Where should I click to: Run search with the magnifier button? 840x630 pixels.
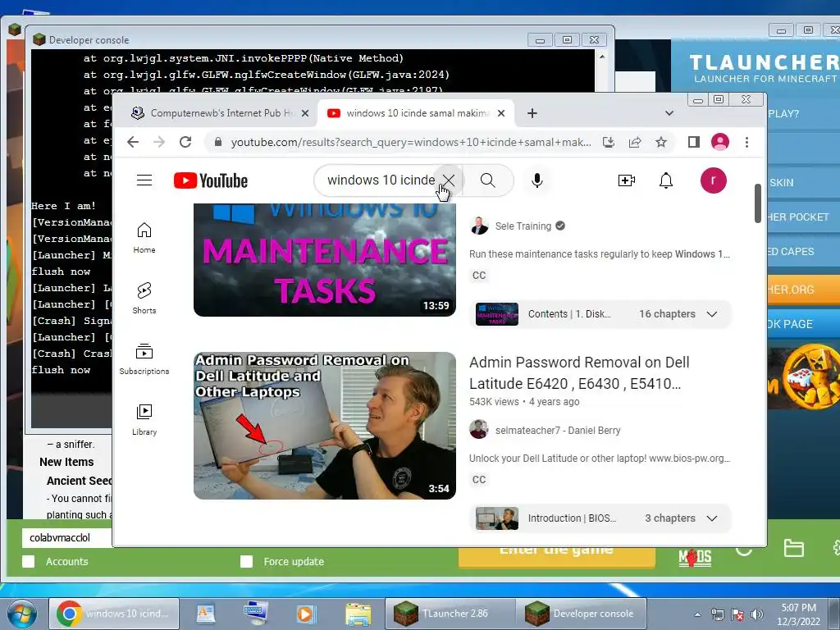[x=488, y=180]
